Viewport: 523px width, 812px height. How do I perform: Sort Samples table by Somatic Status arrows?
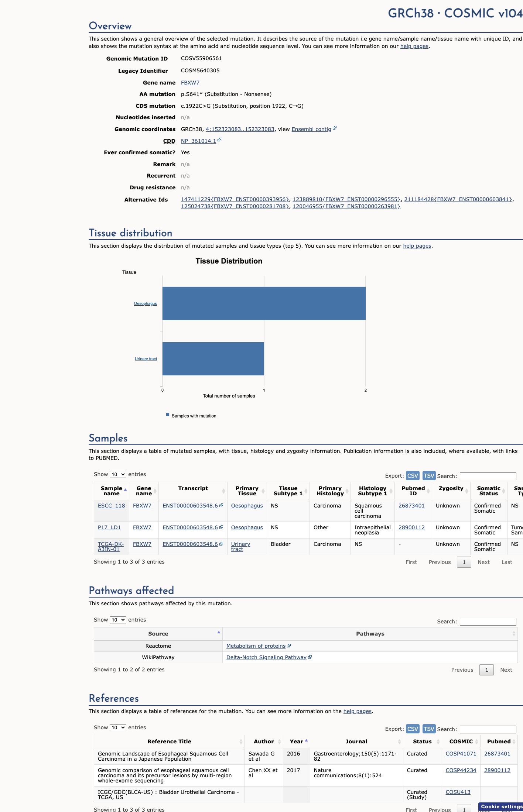(x=503, y=491)
